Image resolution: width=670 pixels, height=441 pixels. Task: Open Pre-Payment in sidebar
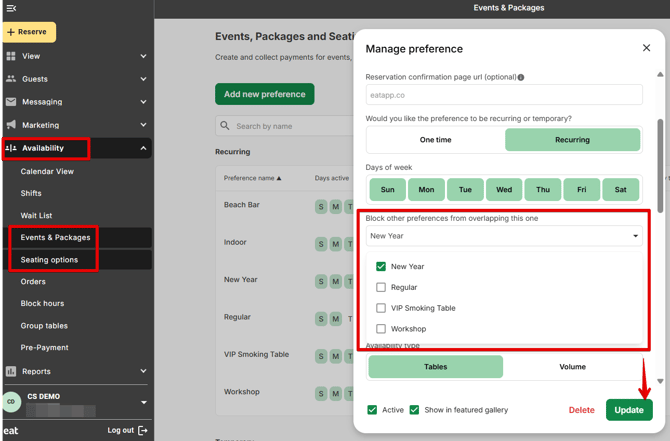(x=44, y=347)
